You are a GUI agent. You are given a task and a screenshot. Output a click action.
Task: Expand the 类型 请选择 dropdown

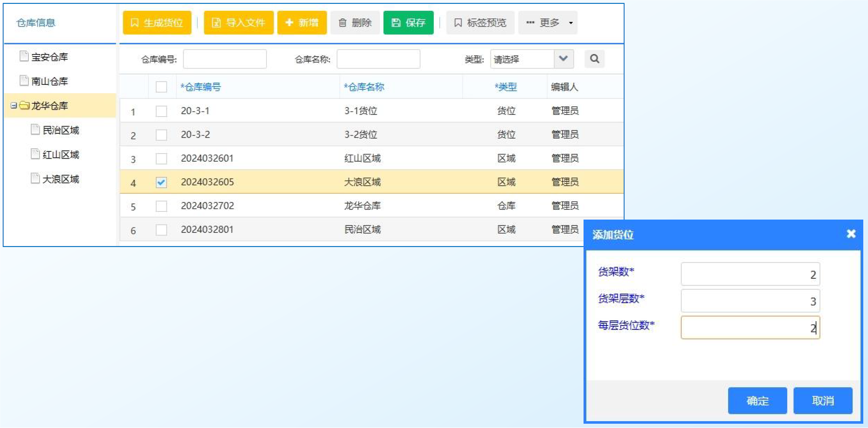coord(563,59)
